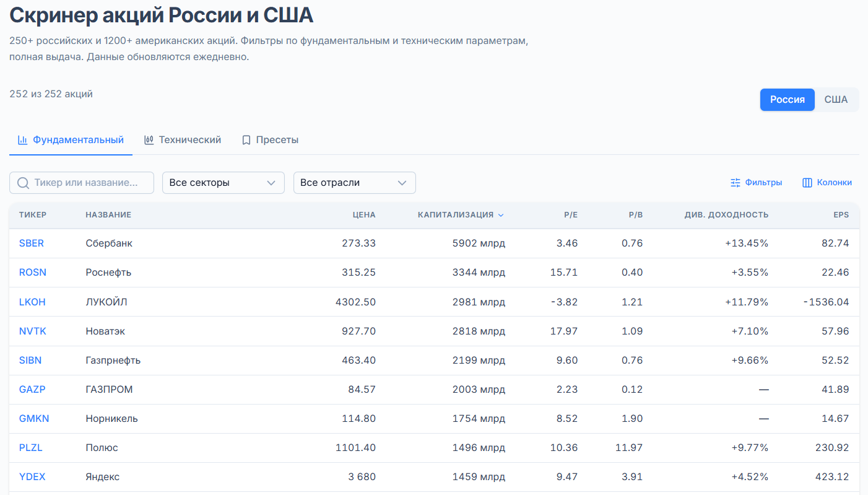Click capitalization value 1754 млрд
Image resolution: width=868 pixels, height=495 pixels.
coord(479,419)
